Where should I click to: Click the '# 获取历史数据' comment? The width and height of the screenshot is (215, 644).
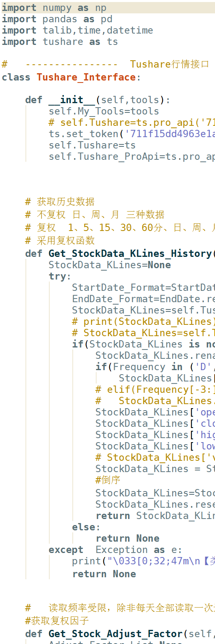pyautogui.click(x=60, y=201)
